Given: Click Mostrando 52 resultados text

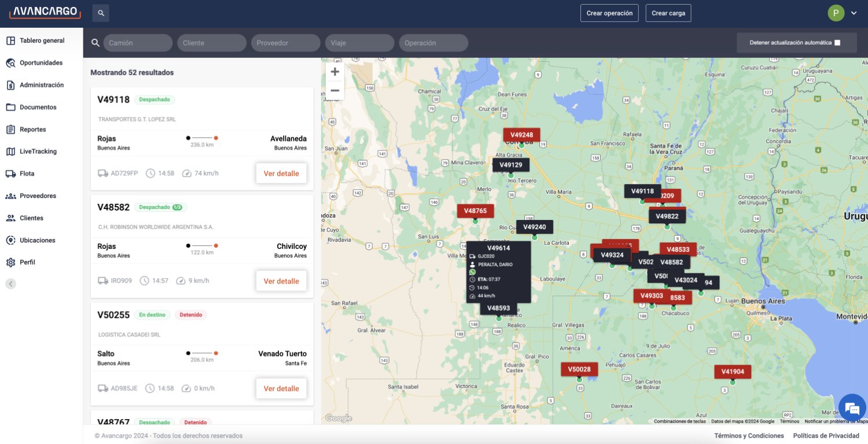Looking at the screenshot, I should pos(132,72).
